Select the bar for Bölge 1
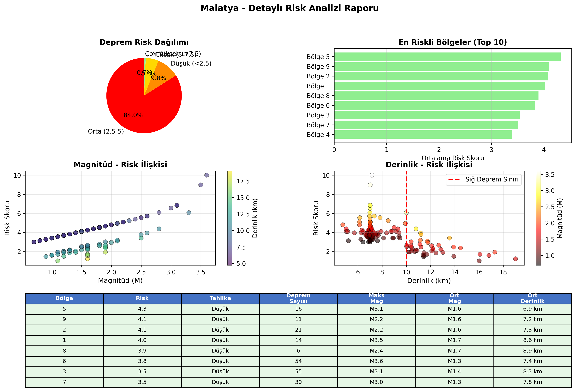Image resolution: width=576 pixels, height=392 pixels. [440, 86]
